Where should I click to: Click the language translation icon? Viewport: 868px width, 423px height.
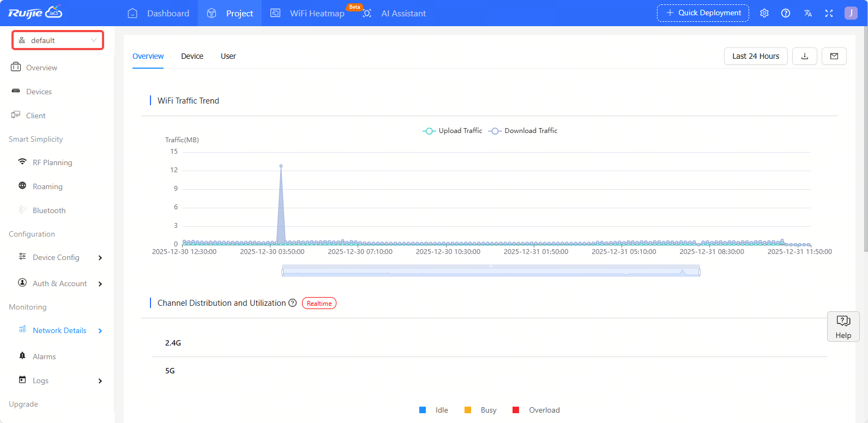(807, 13)
